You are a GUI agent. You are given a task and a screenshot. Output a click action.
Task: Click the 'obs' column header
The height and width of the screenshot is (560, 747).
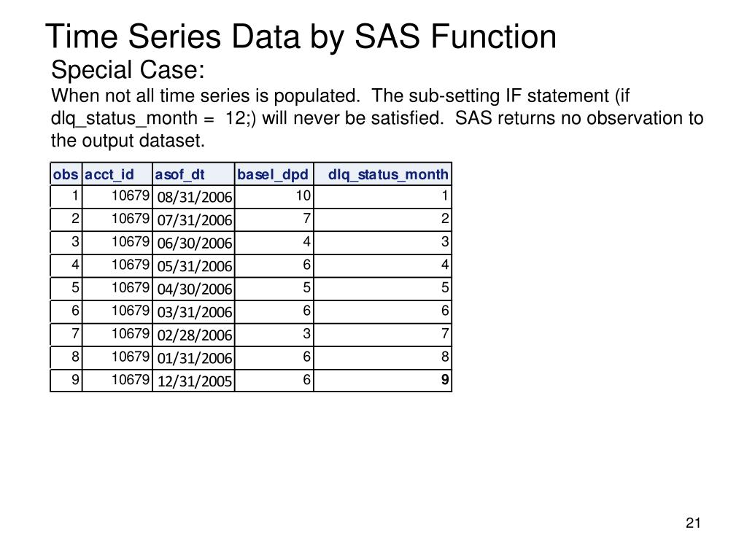[66, 174]
